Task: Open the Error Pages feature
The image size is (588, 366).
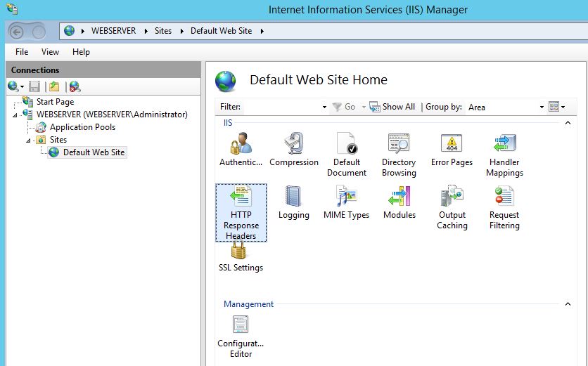Action: pos(452,150)
